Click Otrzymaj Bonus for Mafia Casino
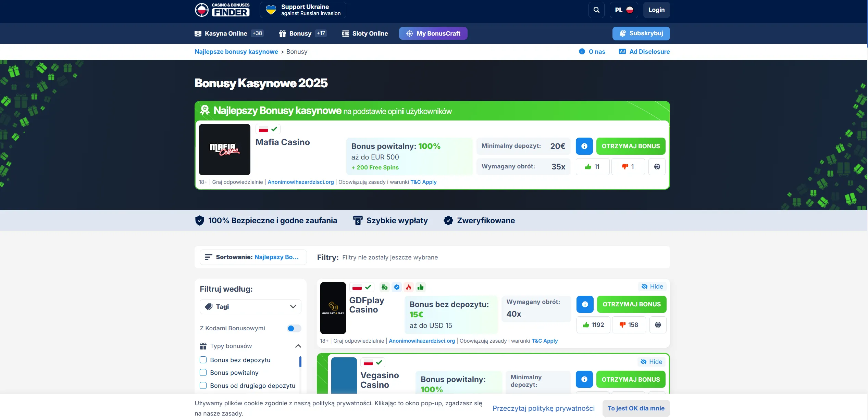 pyautogui.click(x=631, y=146)
